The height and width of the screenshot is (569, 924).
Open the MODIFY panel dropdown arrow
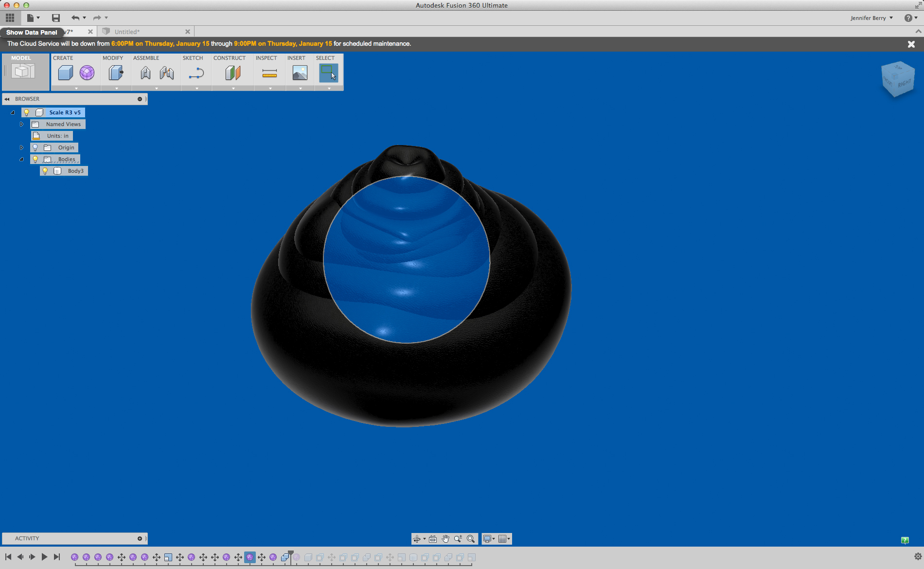(117, 89)
